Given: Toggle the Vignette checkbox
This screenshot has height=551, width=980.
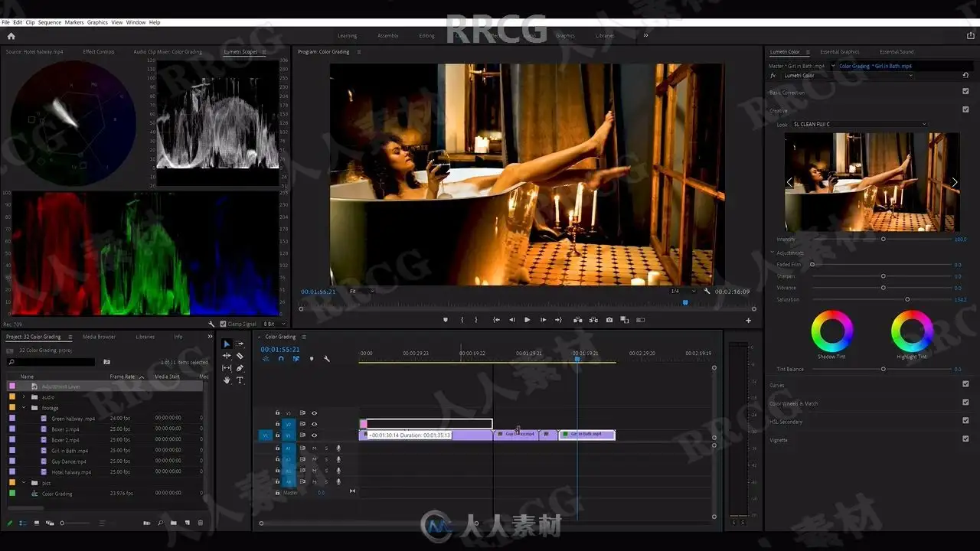Looking at the screenshot, I should pyautogui.click(x=965, y=439).
